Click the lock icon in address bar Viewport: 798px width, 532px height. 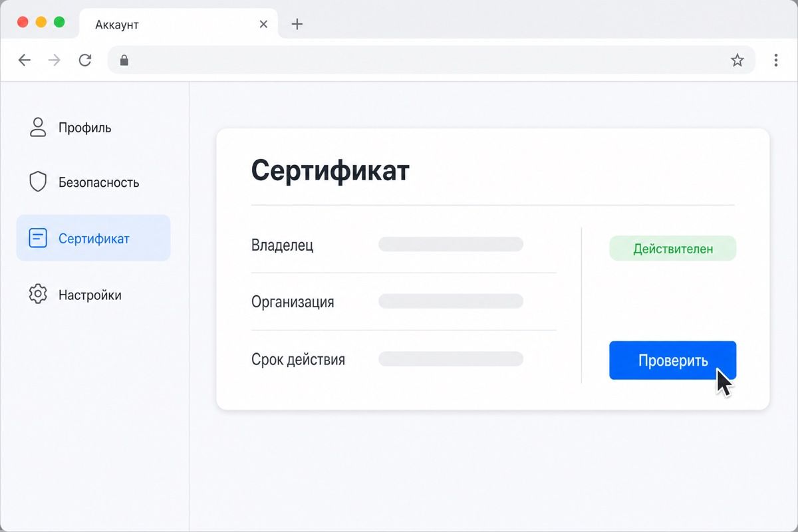[x=124, y=61]
